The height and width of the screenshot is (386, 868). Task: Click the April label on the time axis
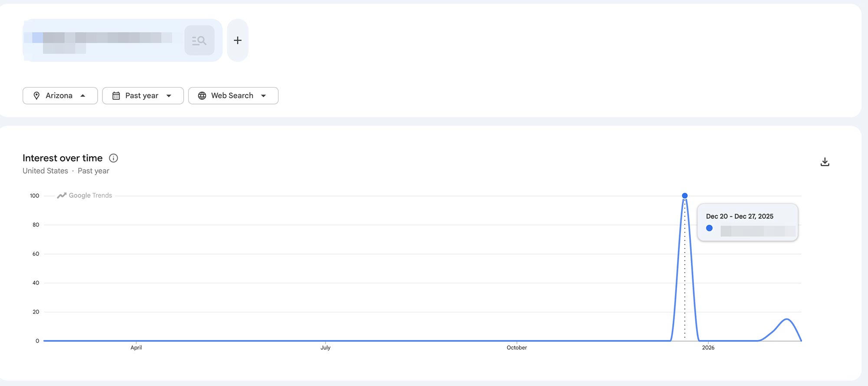136,348
